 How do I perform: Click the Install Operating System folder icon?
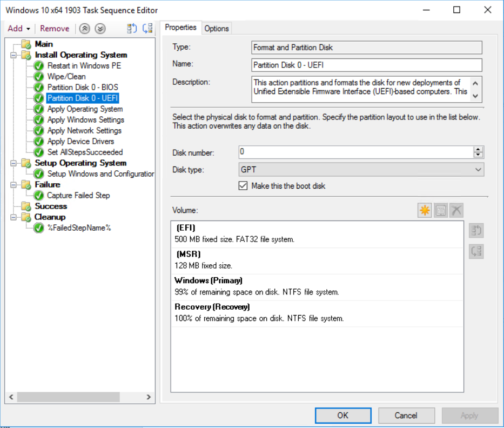click(x=26, y=55)
